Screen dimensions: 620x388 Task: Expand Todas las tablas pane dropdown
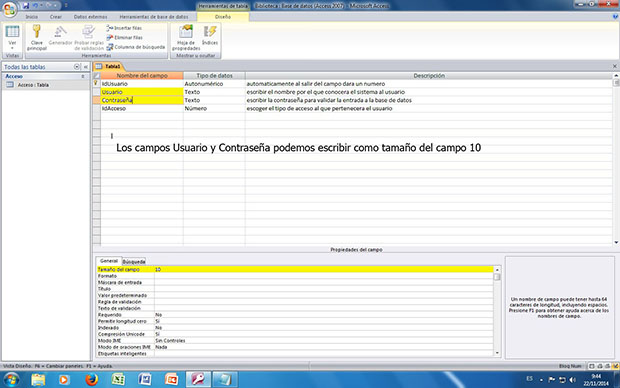[77, 67]
